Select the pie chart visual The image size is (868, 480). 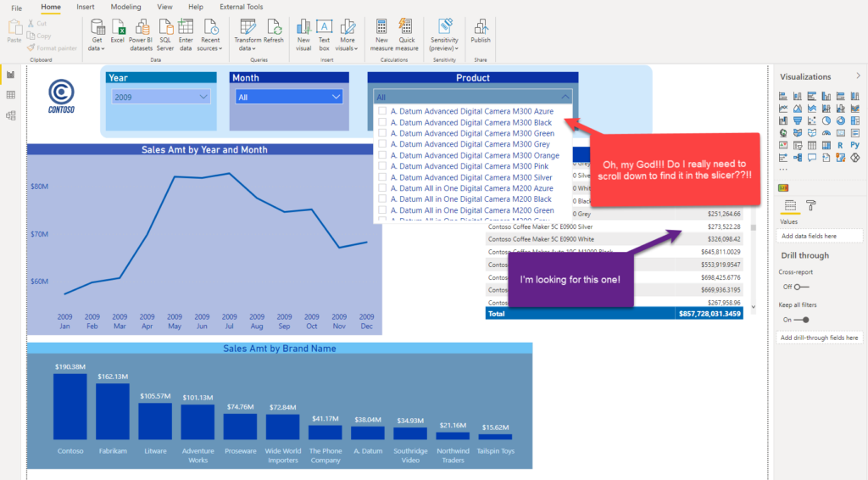point(826,120)
